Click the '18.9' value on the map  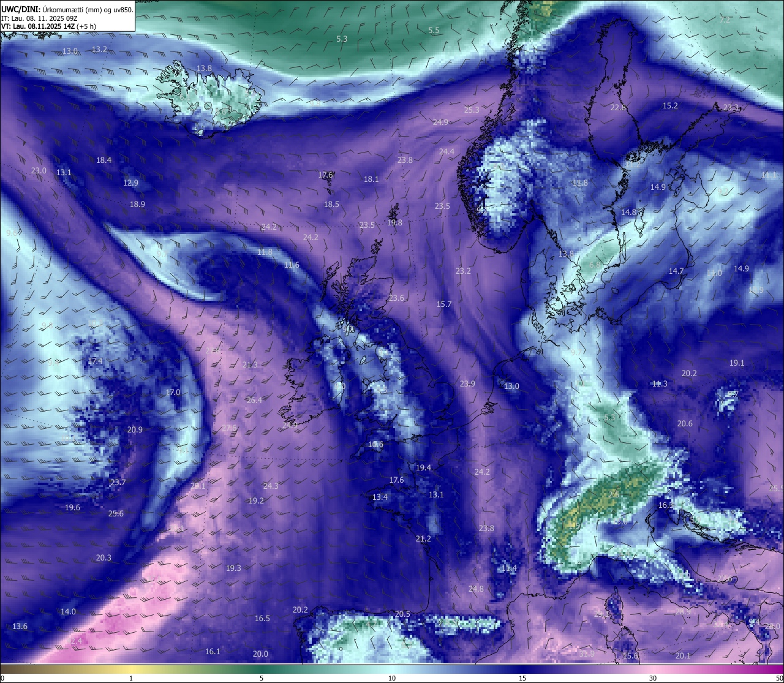point(137,205)
